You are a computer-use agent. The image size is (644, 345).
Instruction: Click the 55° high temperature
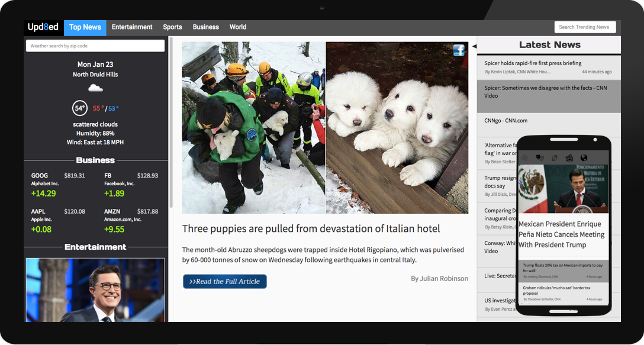[98, 108]
